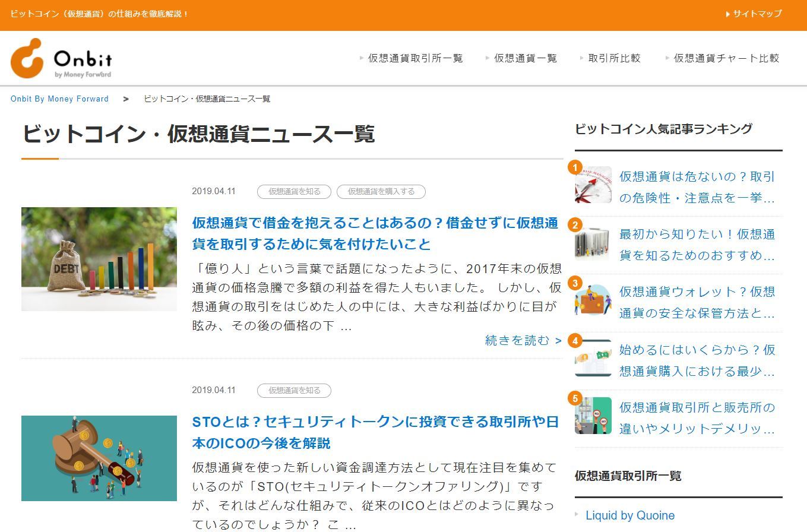Viewport: 807px width, 532px height.
Task: Open the Liquid by Quoine link
Action: coord(631,515)
